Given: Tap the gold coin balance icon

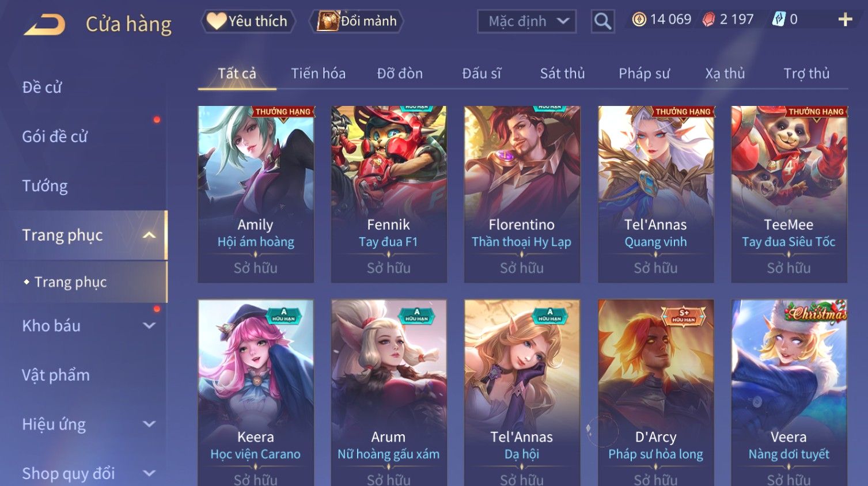Looking at the screenshot, I should (x=639, y=20).
